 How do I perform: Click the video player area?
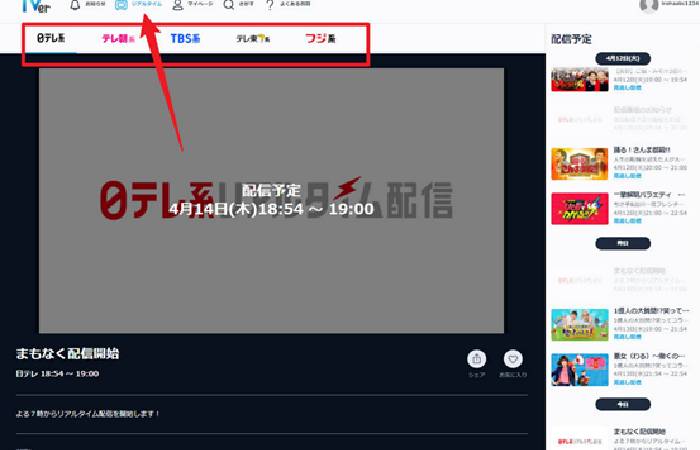271,200
